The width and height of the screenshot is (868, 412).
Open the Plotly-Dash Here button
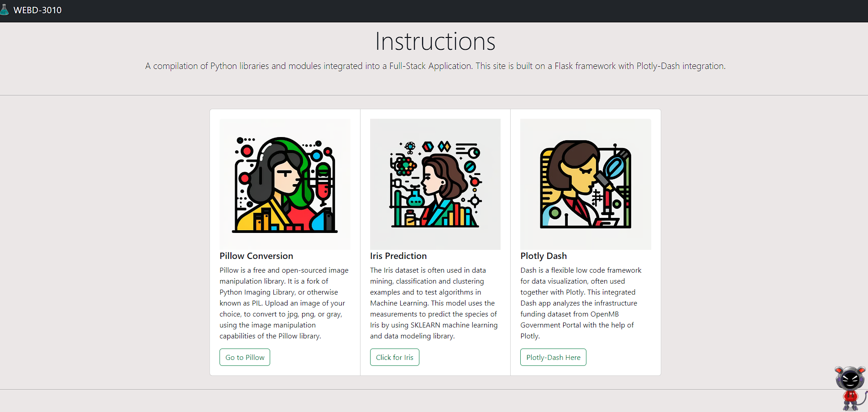point(553,357)
